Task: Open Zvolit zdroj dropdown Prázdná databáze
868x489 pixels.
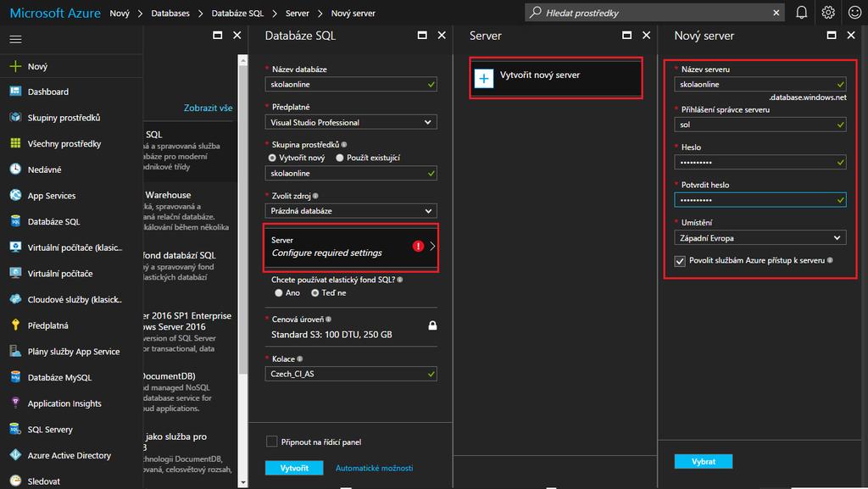Action: pyautogui.click(x=351, y=211)
